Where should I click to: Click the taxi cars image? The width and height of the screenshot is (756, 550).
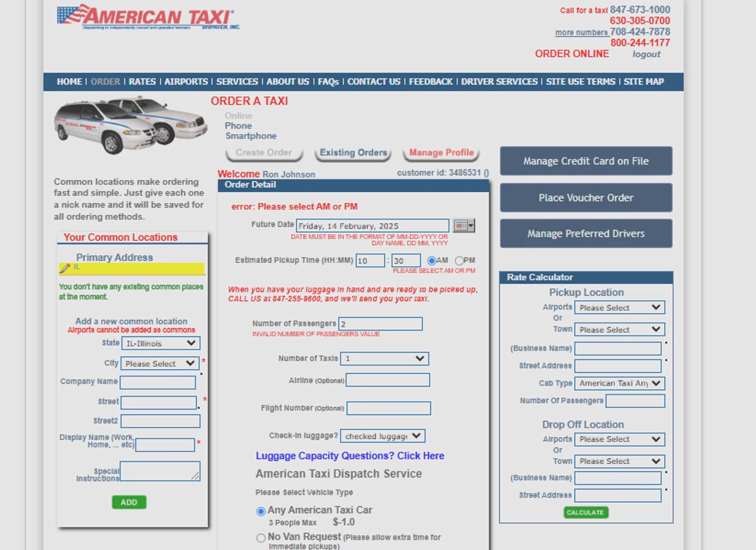coord(130,125)
